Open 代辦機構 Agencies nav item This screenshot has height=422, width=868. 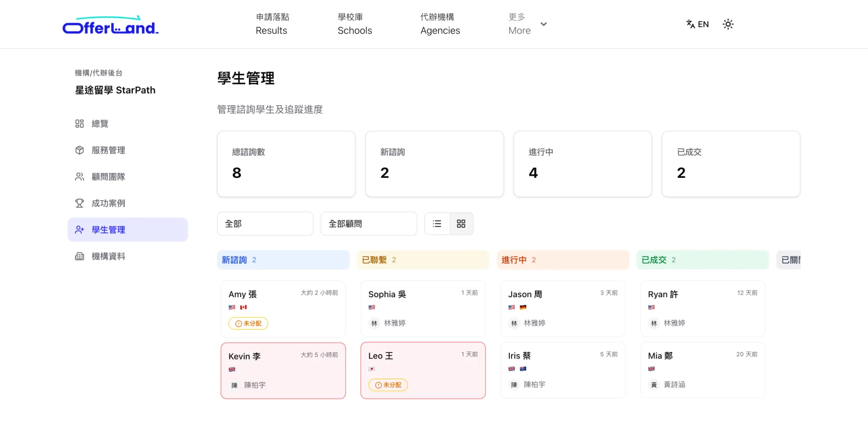pyautogui.click(x=440, y=24)
